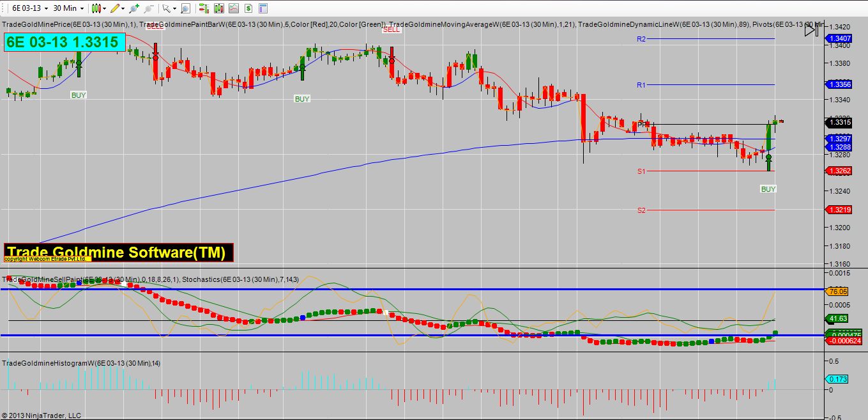This screenshot has height=420, width=868.
Task: Click the '© 2013 NinjaTrader, LLC' text
Action: 42,416
